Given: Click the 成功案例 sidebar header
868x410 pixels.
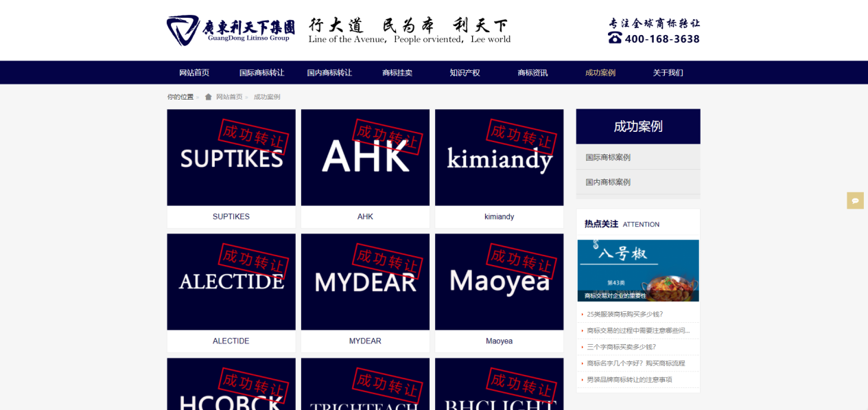Looking at the screenshot, I should [x=638, y=126].
